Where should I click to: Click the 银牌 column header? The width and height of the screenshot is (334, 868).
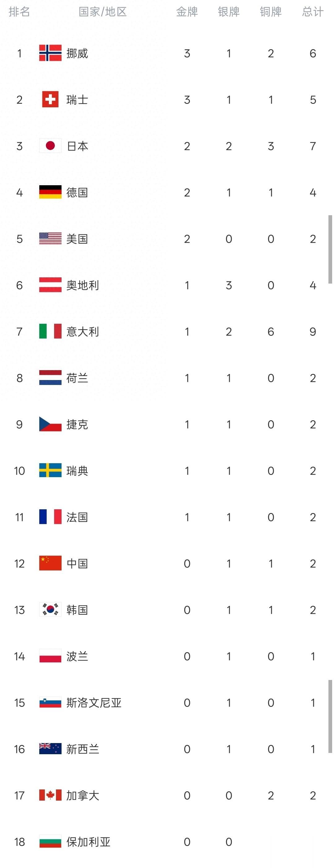tap(229, 12)
